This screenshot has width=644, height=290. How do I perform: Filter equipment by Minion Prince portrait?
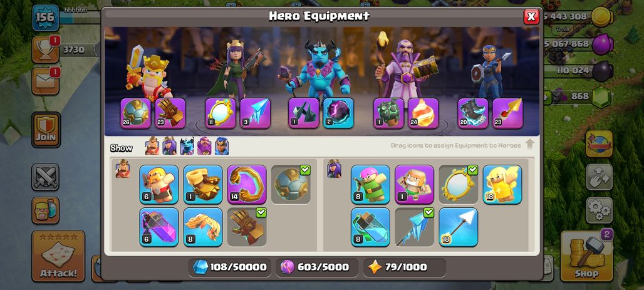pyautogui.click(x=187, y=146)
